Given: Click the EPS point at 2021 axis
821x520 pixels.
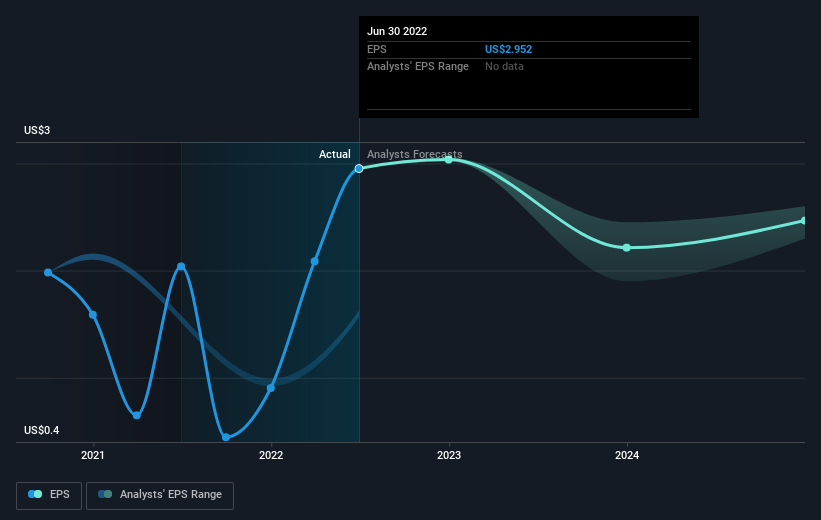Looking at the screenshot, I should point(93,315).
